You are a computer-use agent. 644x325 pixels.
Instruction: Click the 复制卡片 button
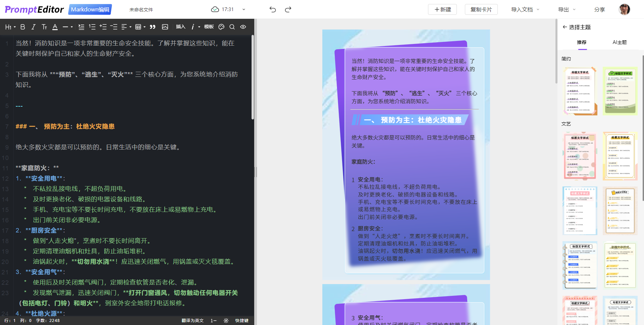pos(481,9)
